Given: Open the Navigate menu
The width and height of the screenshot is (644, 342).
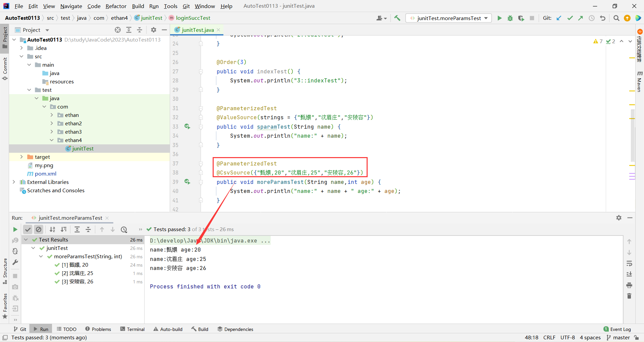Looking at the screenshot, I should (x=71, y=6).
